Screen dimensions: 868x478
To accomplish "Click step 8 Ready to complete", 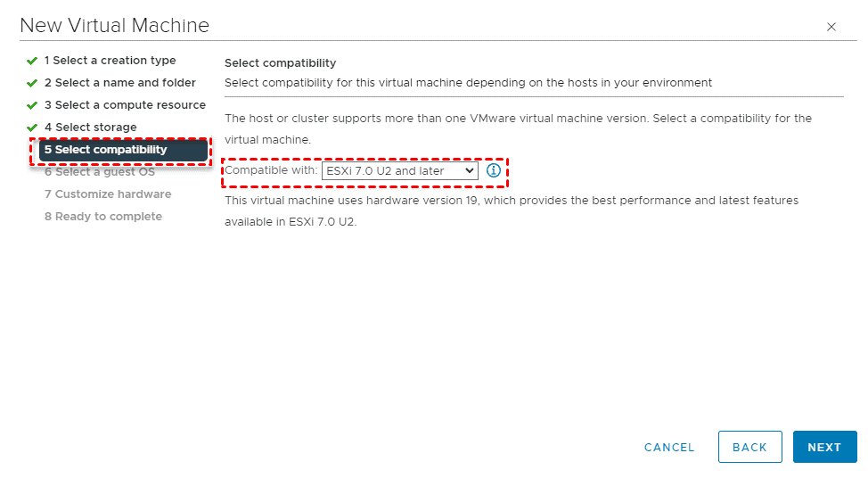I will coord(103,217).
